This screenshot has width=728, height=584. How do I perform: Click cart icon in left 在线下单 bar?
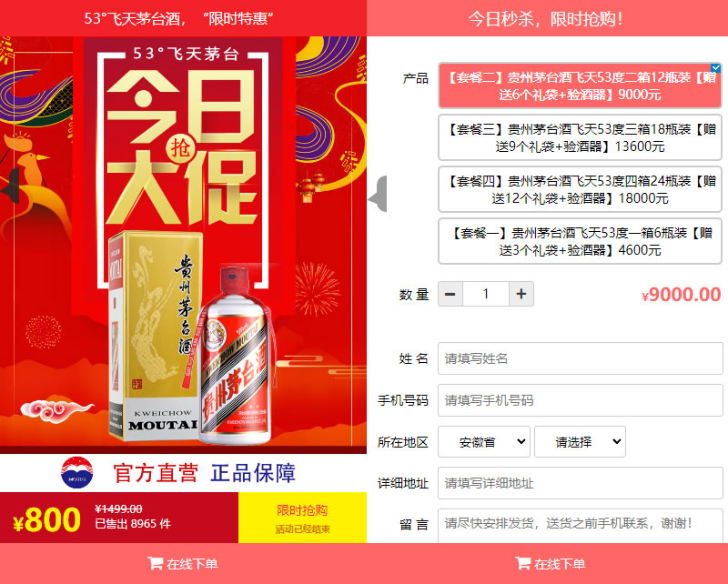pos(155,564)
